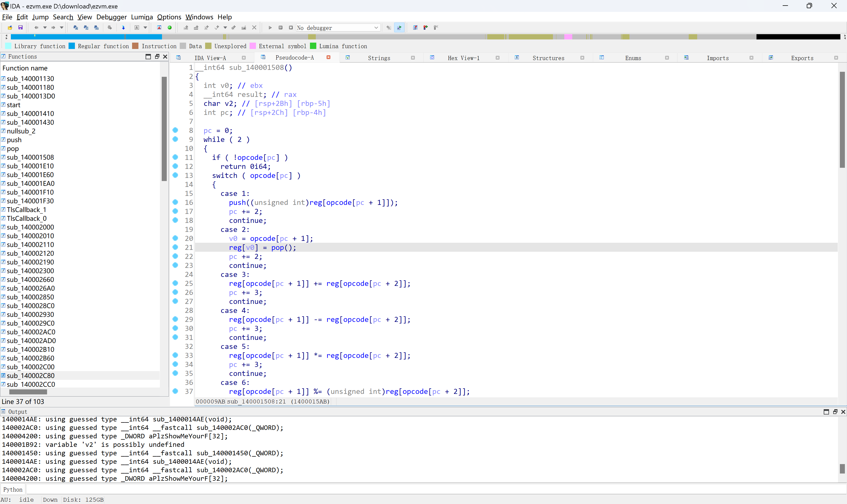Expand the dropdown next to the 'A' icon

(145, 28)
